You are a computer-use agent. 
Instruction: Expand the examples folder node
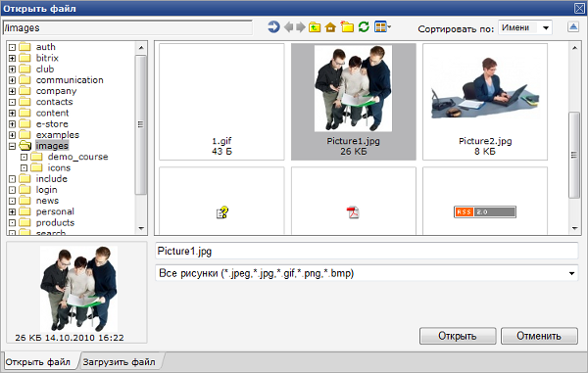(x=12, y=135)
